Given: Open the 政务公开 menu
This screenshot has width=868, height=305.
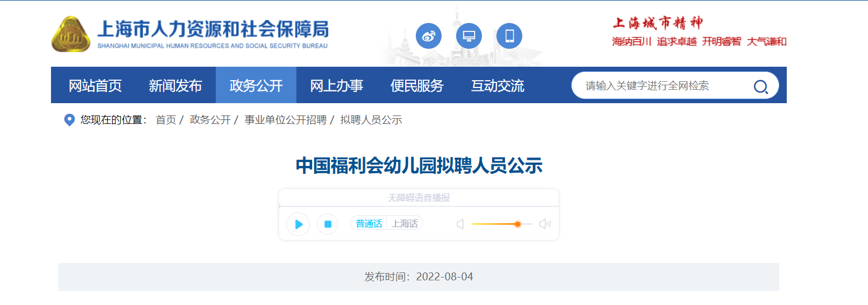Looking at the screenshot, I should point(256,86).
